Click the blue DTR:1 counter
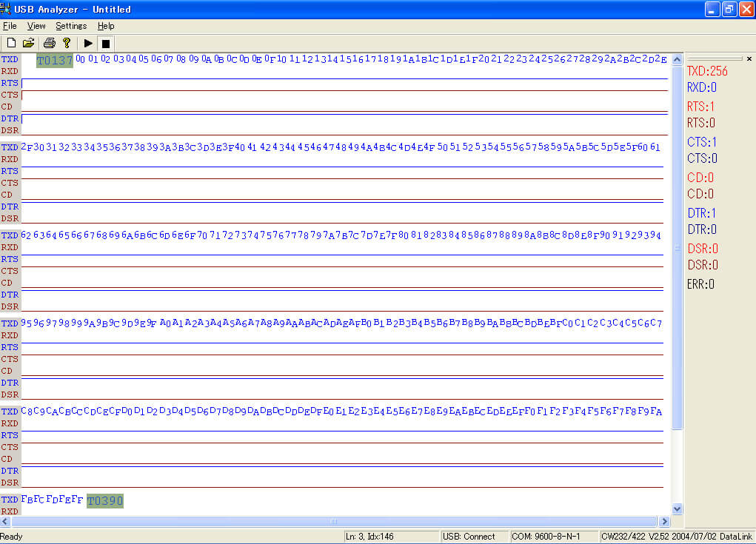The image size is (756, 544). point(701,213)
